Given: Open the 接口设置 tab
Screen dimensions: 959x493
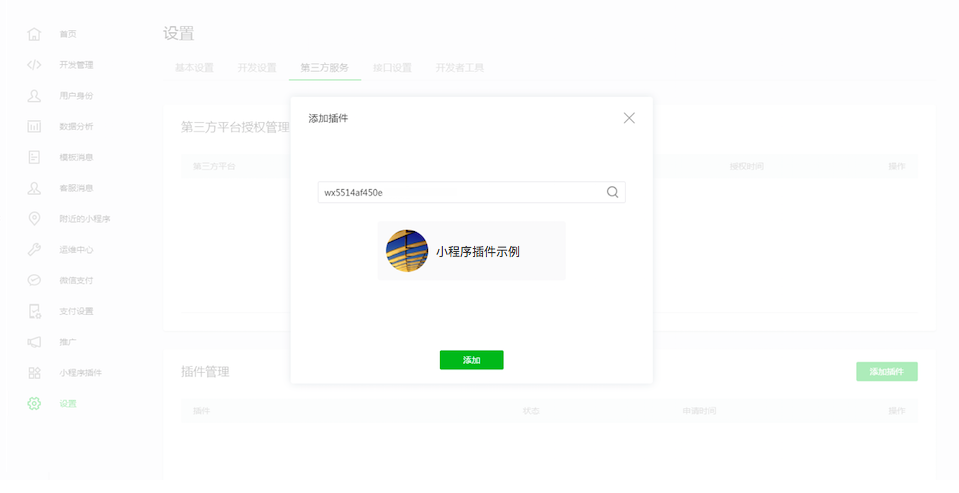Looking at the screenshot, I should coord(392,68).
